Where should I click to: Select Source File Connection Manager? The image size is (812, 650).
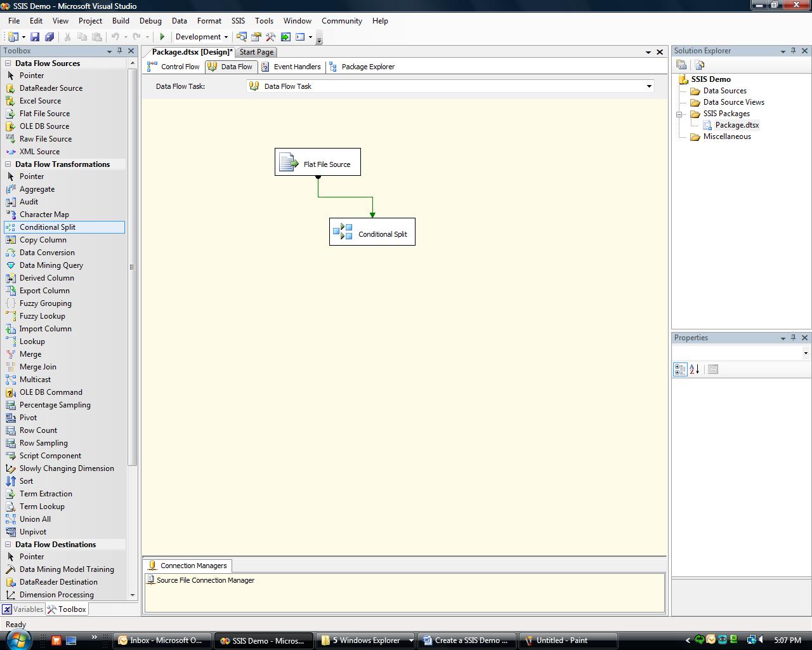coord(204,580)
